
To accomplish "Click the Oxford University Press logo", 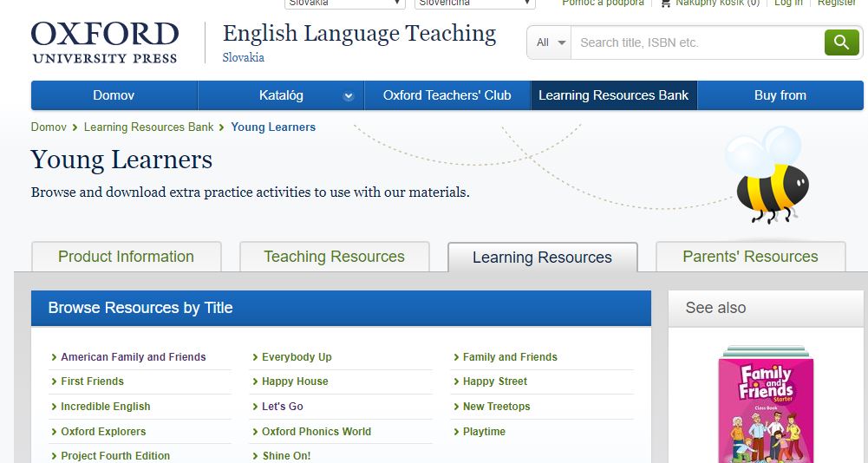I will point(105,42).
